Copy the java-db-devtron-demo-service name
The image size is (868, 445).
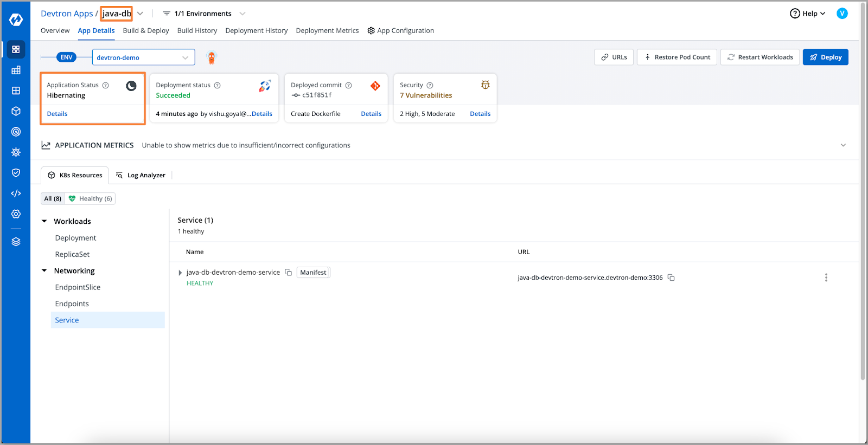tap(289, 272)
